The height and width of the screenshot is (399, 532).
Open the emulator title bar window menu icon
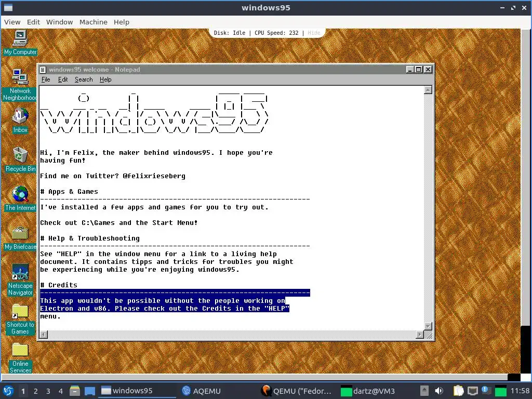[8, 7]
